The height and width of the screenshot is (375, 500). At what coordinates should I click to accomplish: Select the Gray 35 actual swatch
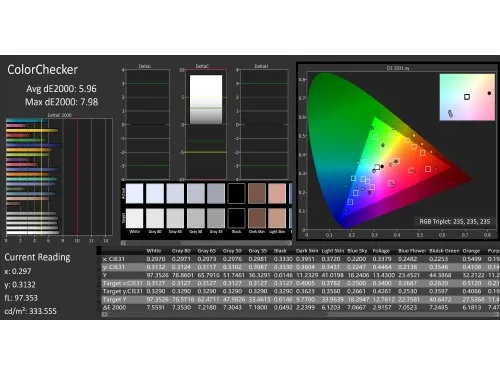coord(216,193)
